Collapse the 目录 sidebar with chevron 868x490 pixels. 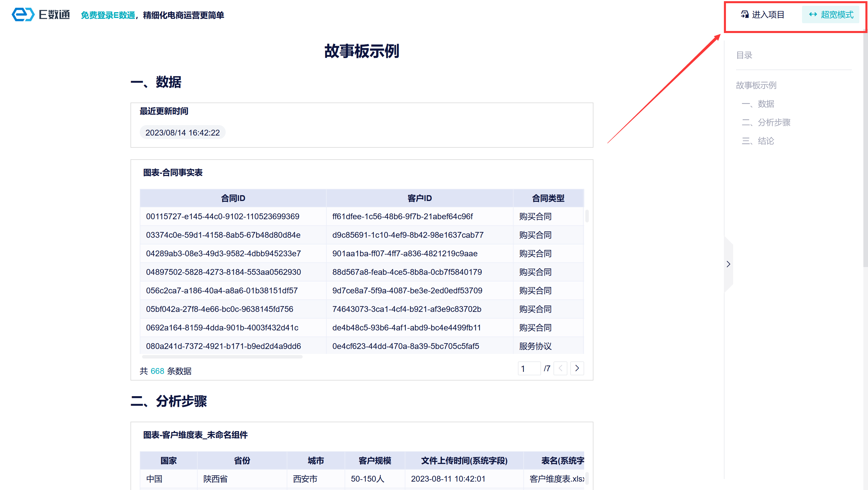pyautogui.click(x=728, y=264)
